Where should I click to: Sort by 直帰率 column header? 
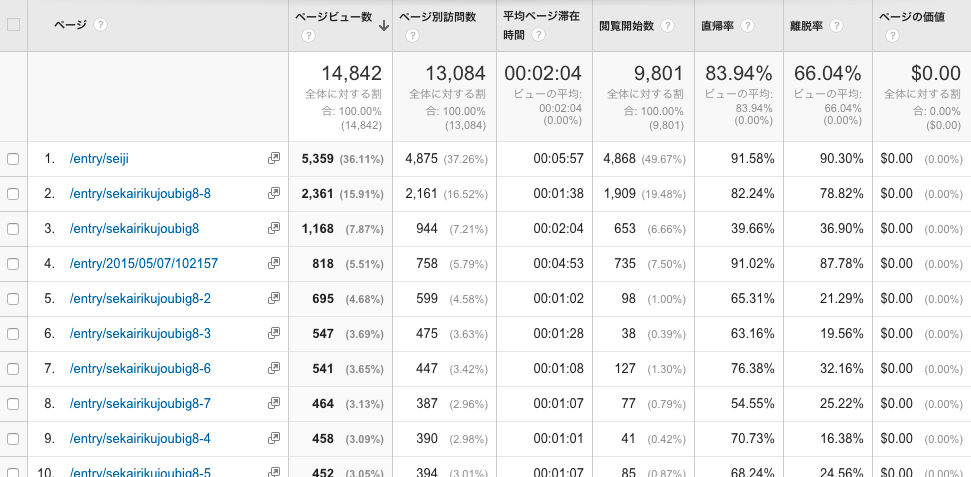click(718, 26)
